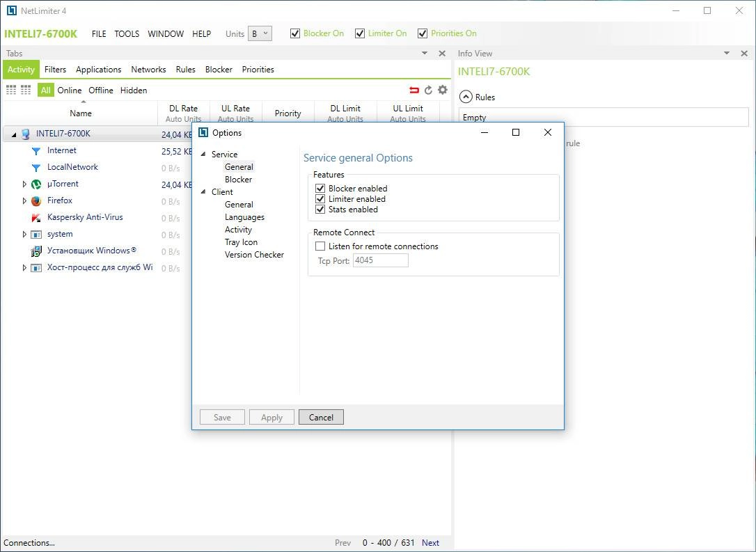
Task: Switch to the Filters tab
Action: [x=56, y=70]
